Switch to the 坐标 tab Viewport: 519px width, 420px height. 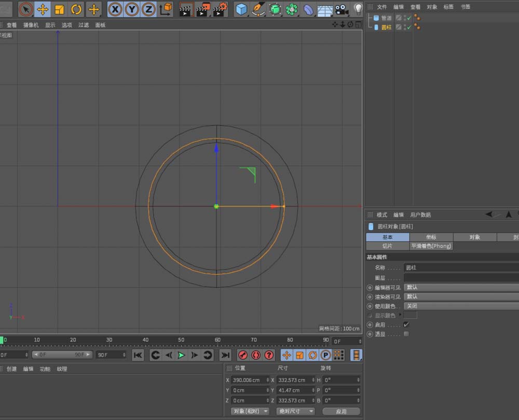point(431,237)
